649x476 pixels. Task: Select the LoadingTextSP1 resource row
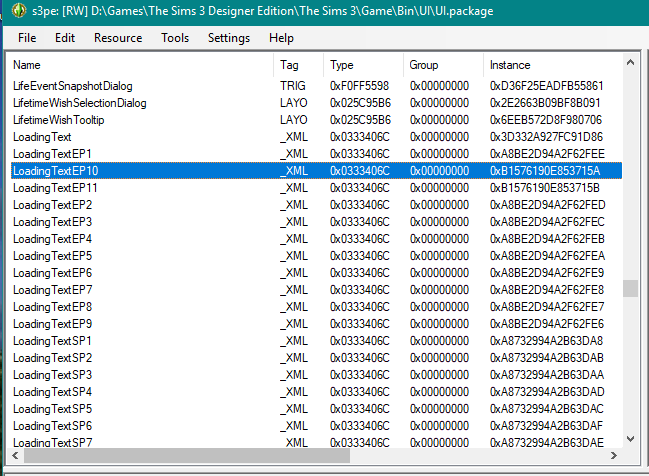(x=316, y=341)
